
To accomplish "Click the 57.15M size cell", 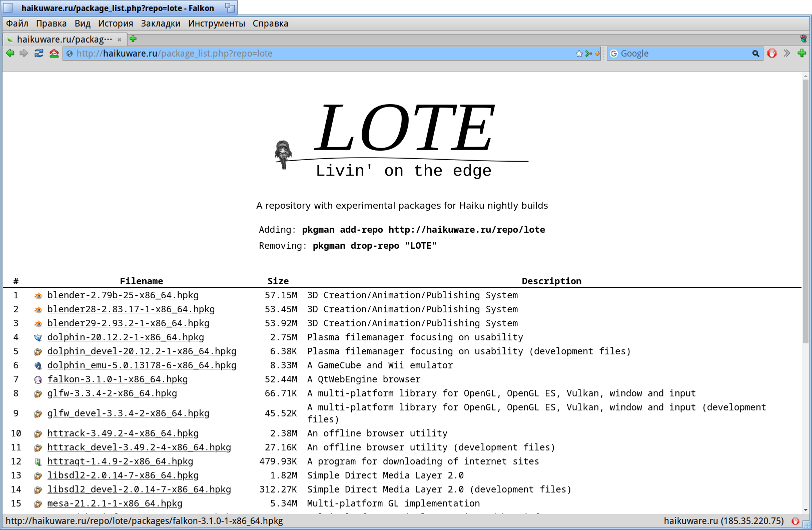I will (281, 295).
